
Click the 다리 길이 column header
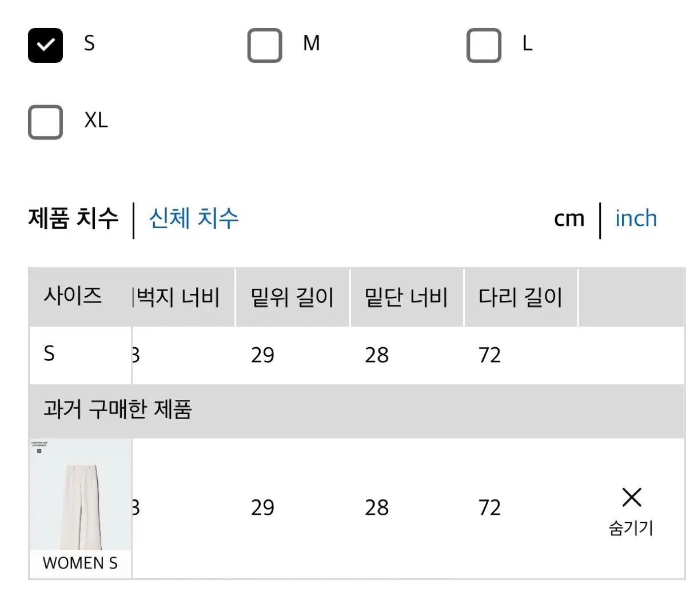click(x=520, y=297)
